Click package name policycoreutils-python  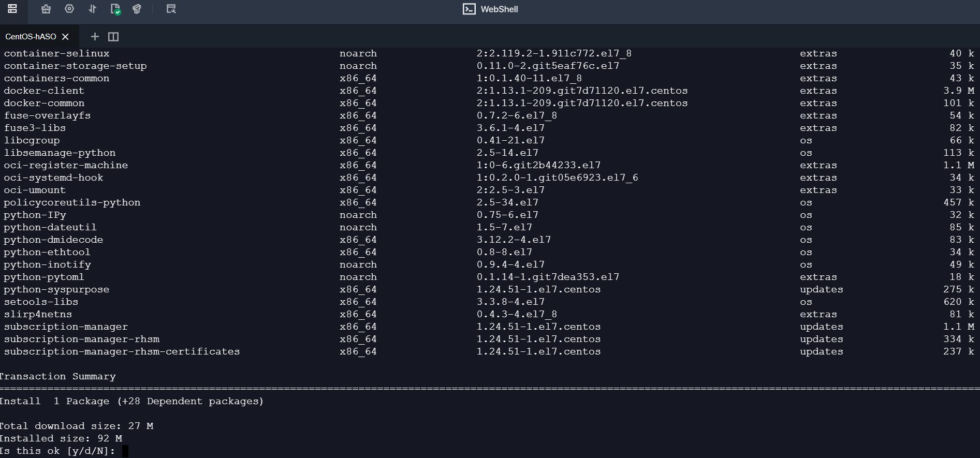72,202
